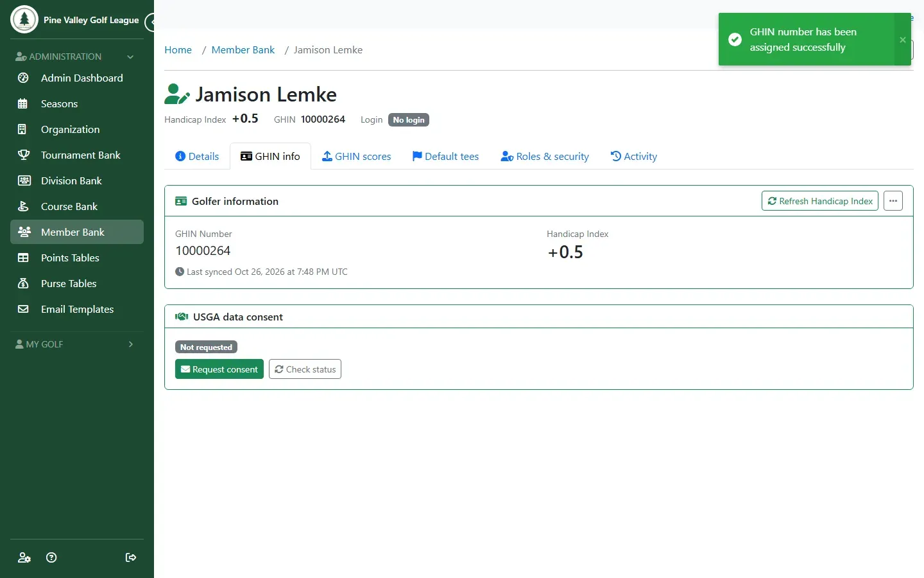Open Course Bank from the sidebar

pyautogui.click(x=77, y=206)
